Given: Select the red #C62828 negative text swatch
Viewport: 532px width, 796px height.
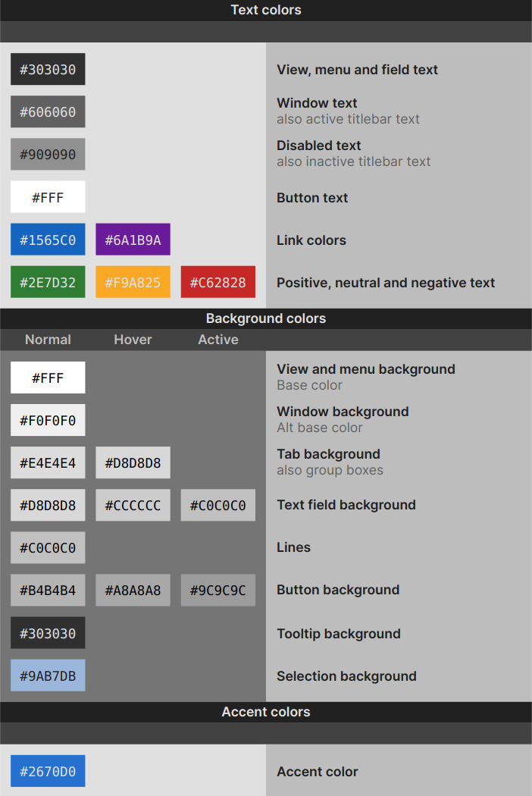Looking at the screenshot, I should click(218, 282).
